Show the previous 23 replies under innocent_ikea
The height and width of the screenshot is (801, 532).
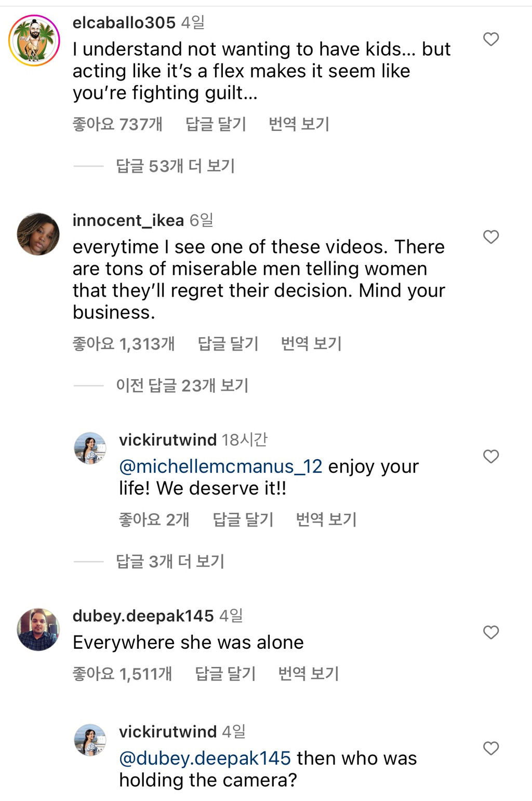[182, 385]
